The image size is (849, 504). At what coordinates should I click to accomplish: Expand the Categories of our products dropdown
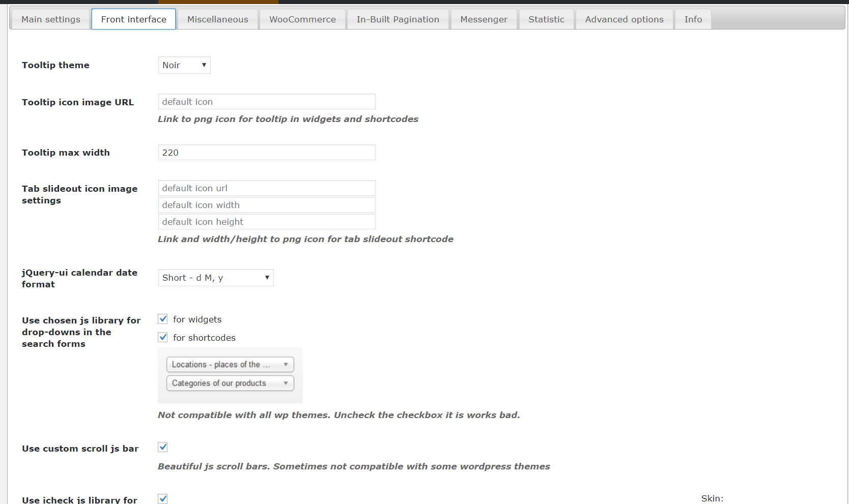(230, 383)
